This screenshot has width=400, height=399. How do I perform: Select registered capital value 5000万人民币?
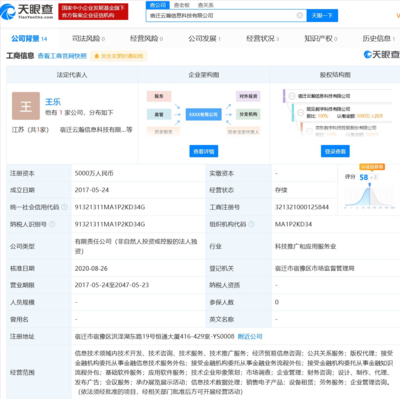coord(94,173)
